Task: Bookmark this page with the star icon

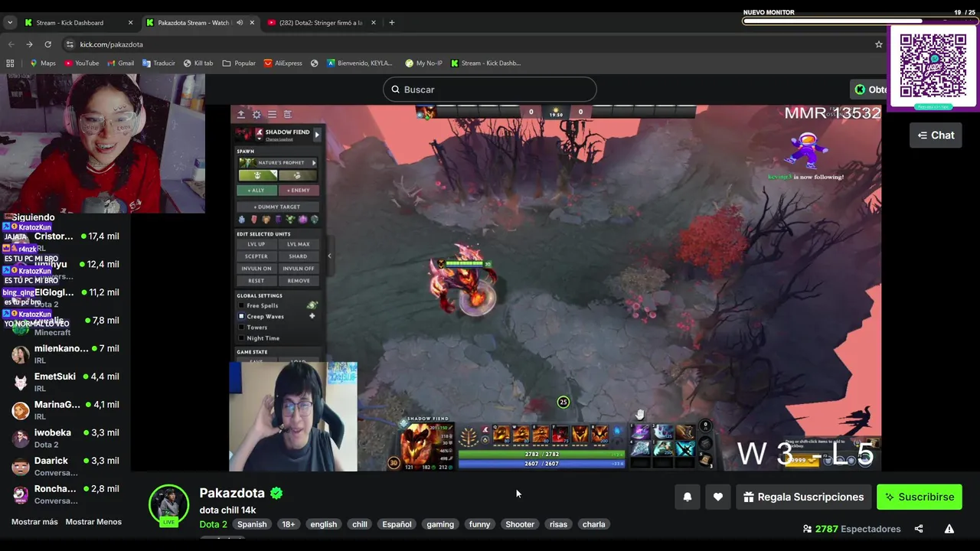Action: coord(879,44)
